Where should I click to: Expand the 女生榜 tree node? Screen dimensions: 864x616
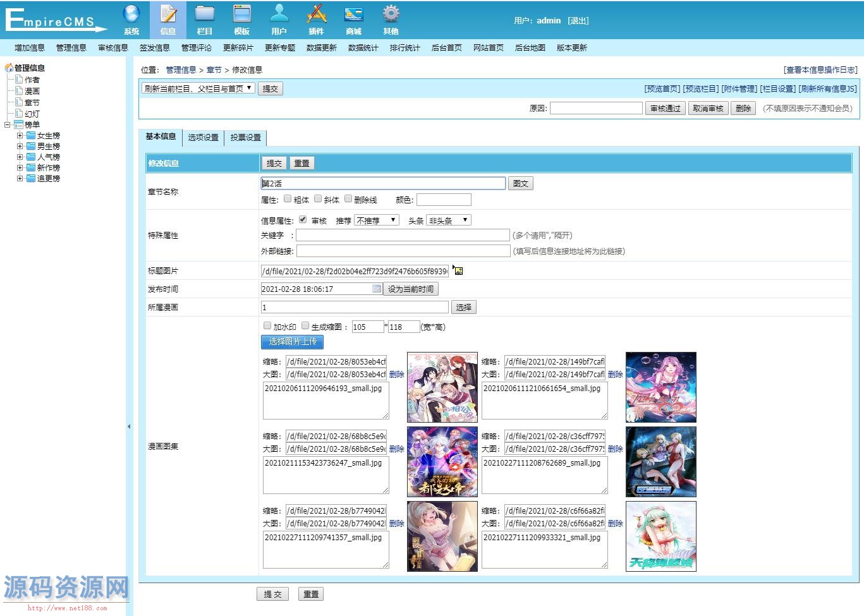coord(20,135)
